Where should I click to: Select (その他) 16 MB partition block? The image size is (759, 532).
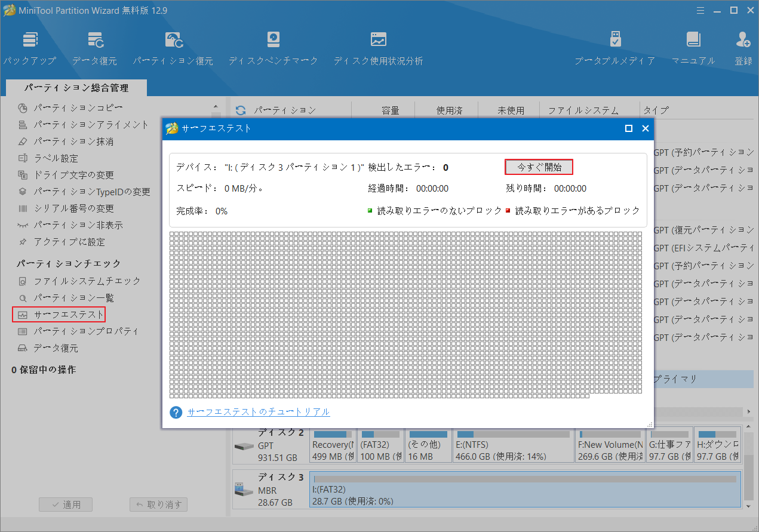[428, 444]
